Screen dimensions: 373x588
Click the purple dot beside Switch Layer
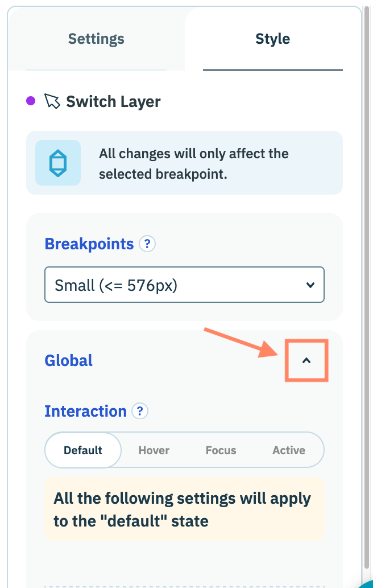pyautogui.click(x=31, y=101)
